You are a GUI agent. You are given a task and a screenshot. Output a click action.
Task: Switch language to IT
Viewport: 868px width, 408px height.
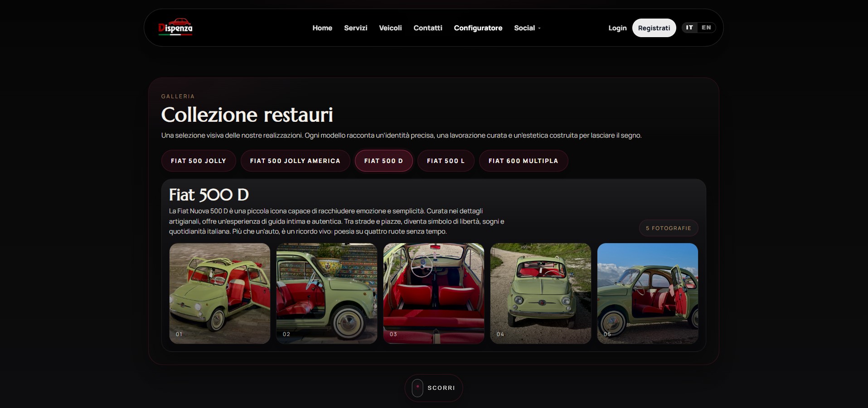(689, 28)
